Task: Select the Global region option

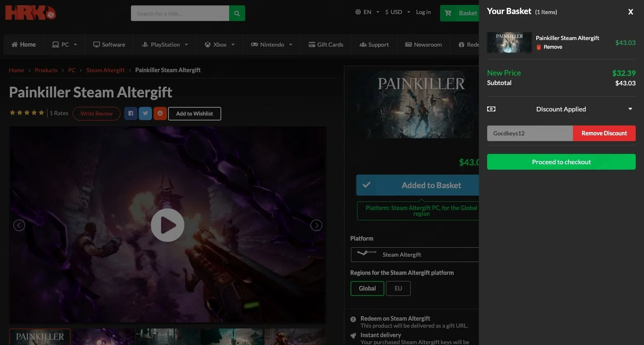Action: [x=367, y=288]
